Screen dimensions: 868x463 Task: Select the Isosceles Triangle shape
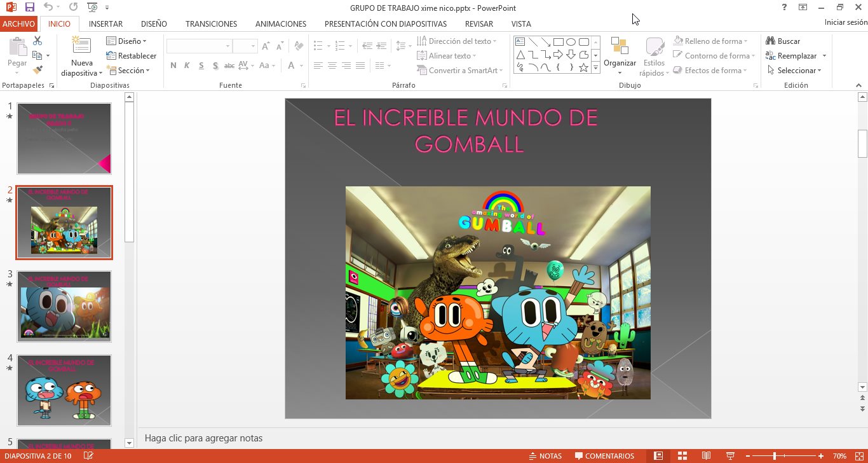520,55
